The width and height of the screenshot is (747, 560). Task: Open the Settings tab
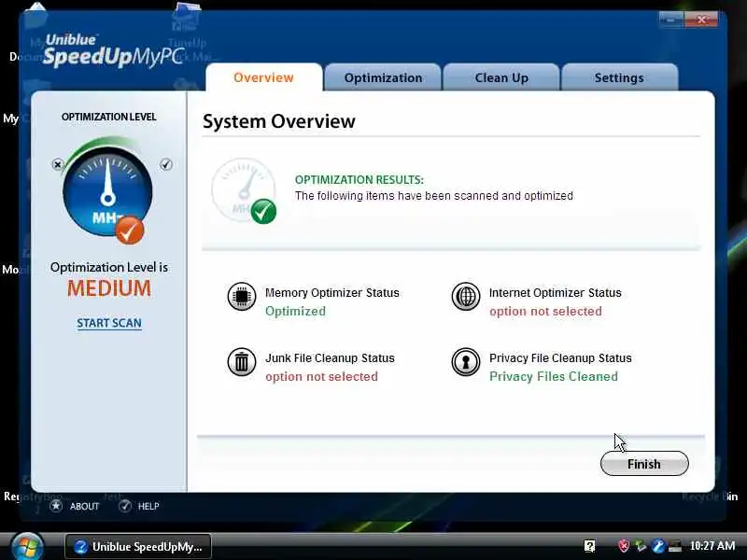tap(619, 77)
